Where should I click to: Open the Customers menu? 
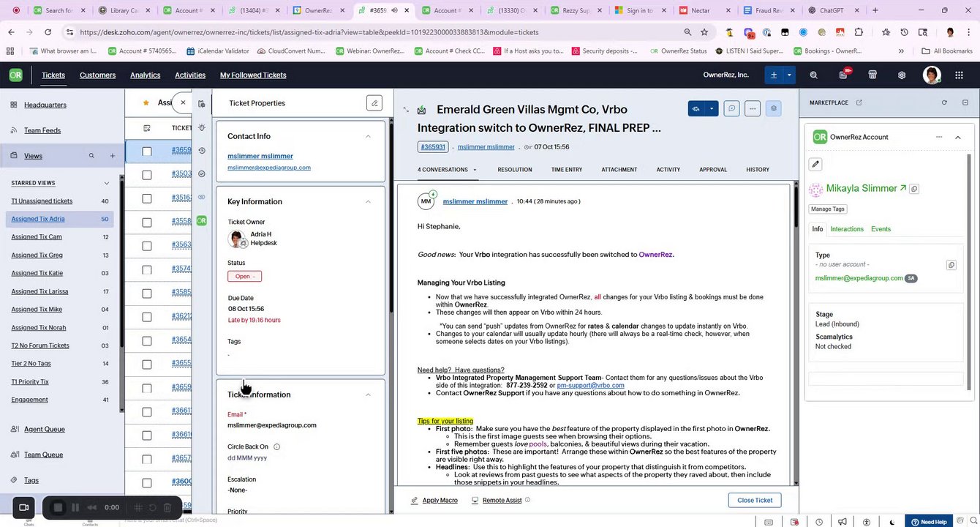(97, 75)
